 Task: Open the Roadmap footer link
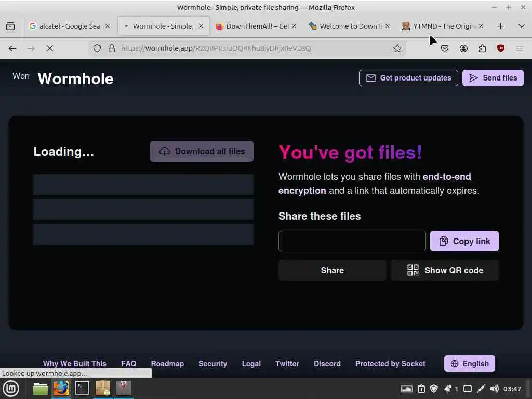[167, 364]
